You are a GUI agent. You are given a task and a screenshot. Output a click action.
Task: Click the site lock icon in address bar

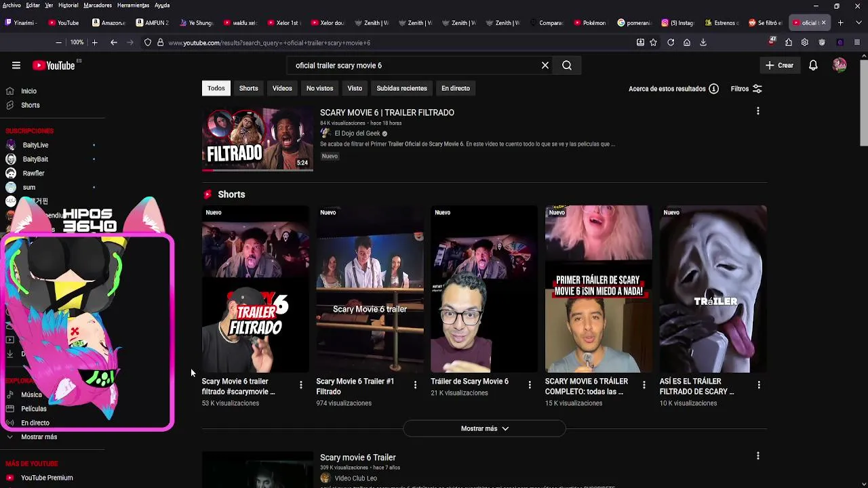tap(161, 42)
